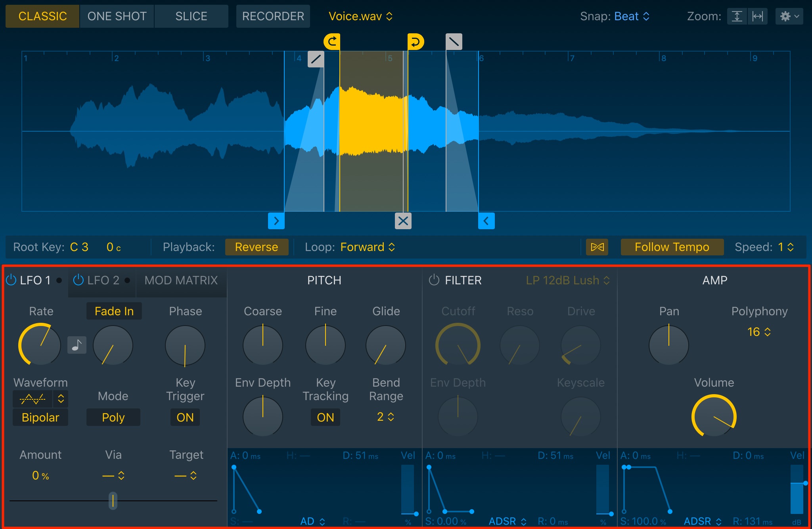
Task: Select the fade-out marker handle
Action: [454, 42]
